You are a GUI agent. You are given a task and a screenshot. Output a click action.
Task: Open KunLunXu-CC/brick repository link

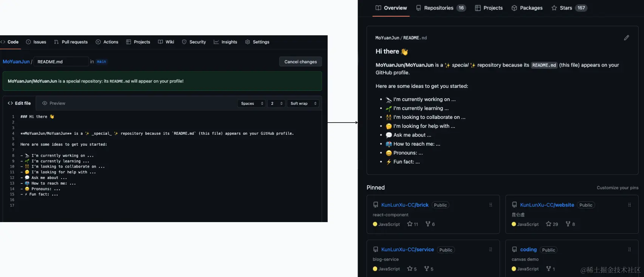point(405,205)
